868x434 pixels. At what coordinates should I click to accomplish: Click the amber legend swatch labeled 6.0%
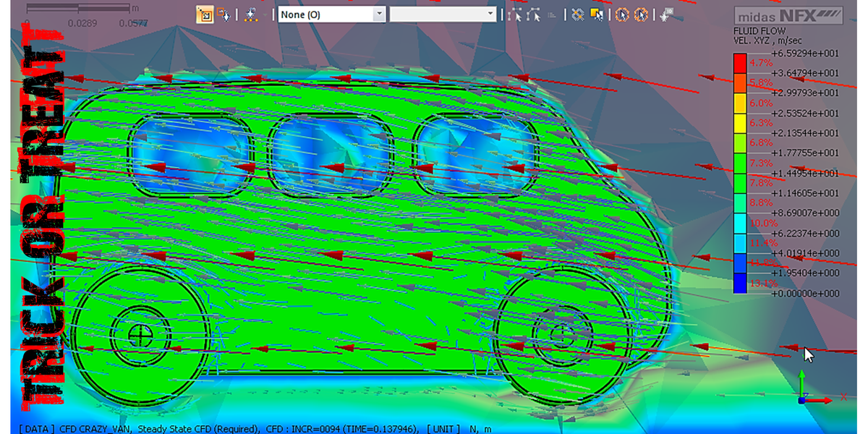coord(740,103)
